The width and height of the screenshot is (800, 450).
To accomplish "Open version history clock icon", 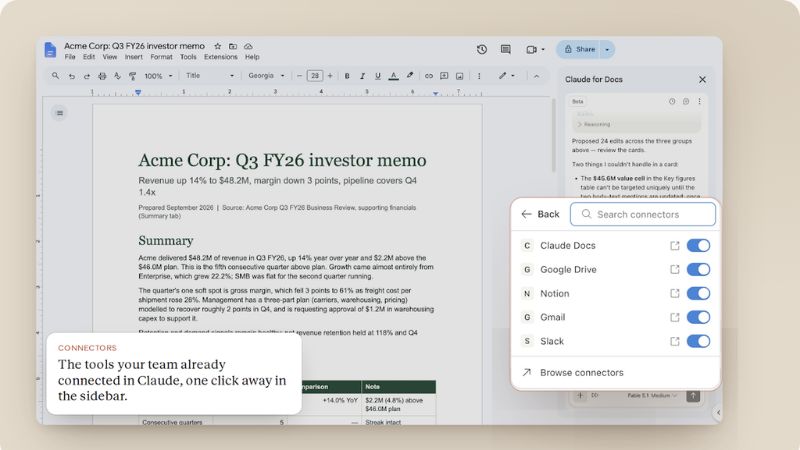I will click(482, 49).
